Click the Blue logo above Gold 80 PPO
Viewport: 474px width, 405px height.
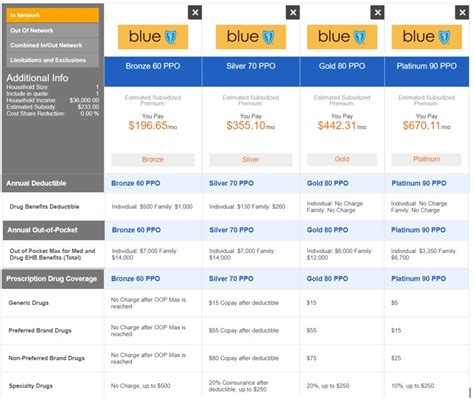[x=342, y=37]
